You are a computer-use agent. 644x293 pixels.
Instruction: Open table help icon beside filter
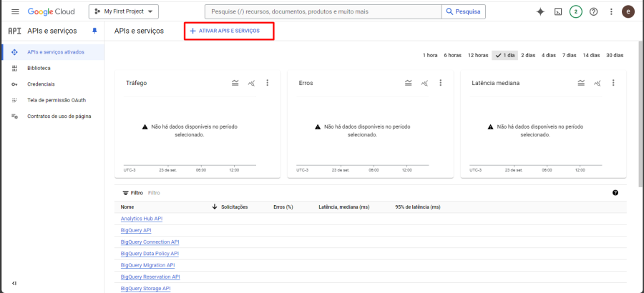click(x=615, y=193)
